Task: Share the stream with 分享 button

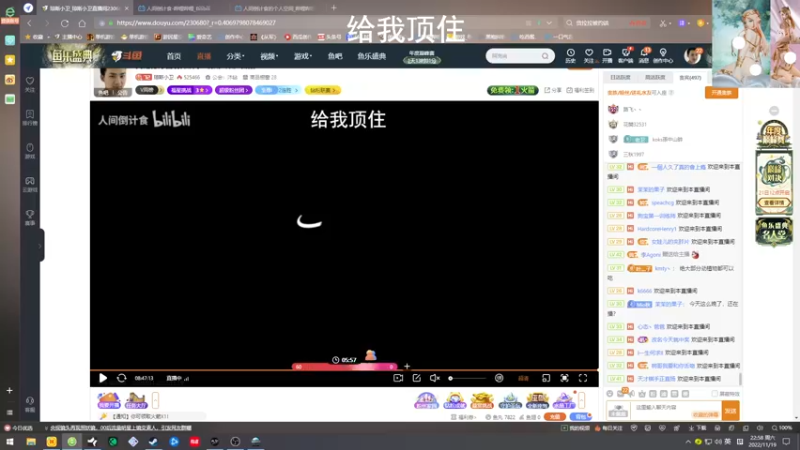Action: pos(553,90)
